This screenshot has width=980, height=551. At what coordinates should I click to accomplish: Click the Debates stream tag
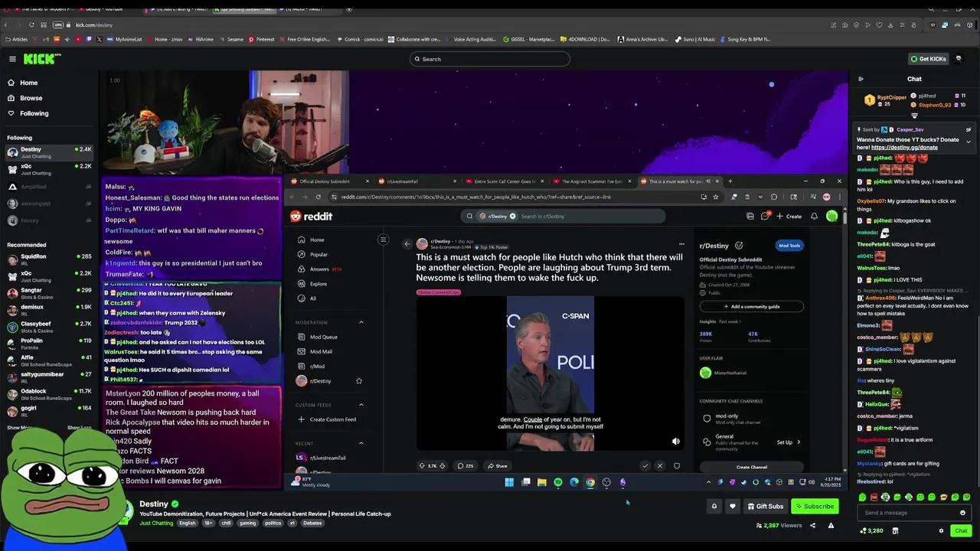tap(312, 523)
